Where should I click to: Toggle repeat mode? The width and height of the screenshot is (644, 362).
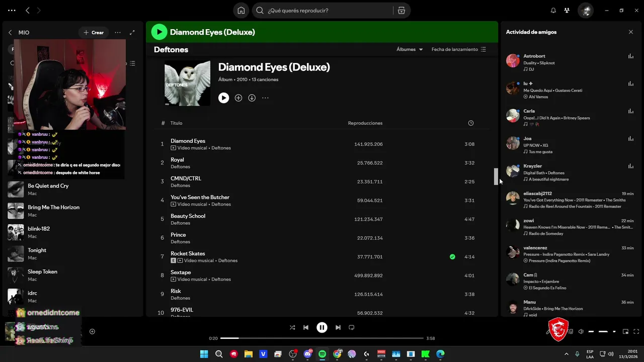tap(352, 327)
